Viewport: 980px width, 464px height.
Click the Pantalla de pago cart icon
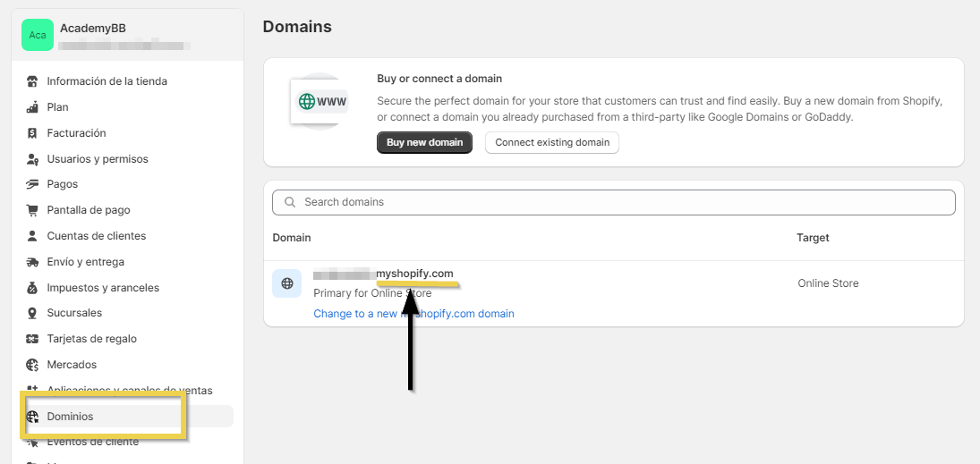coord(33,210)
